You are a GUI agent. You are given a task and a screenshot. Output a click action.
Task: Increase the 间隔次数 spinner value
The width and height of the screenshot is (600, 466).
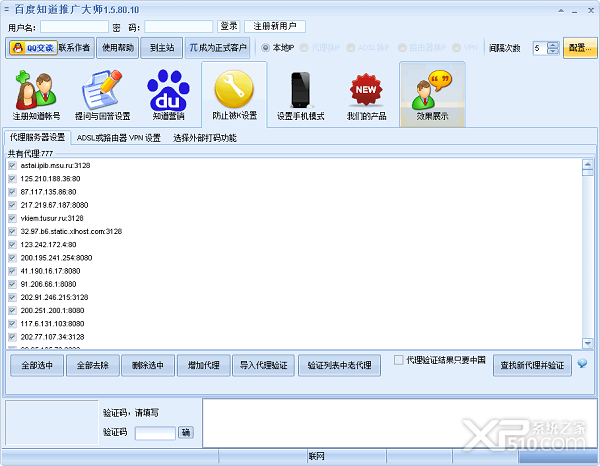(553, 45)
